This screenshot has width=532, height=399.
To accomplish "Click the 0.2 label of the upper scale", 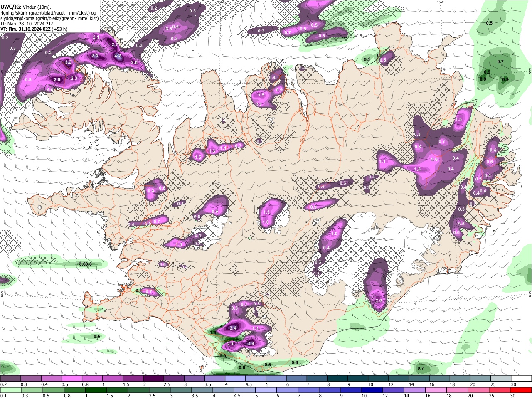I will pyautogui.click(x=3, y=384).
